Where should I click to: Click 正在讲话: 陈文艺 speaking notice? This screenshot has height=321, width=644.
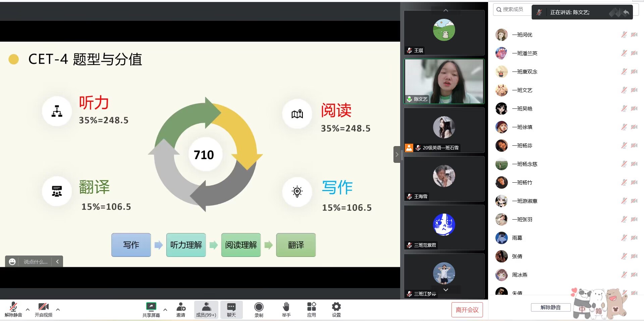570,12
